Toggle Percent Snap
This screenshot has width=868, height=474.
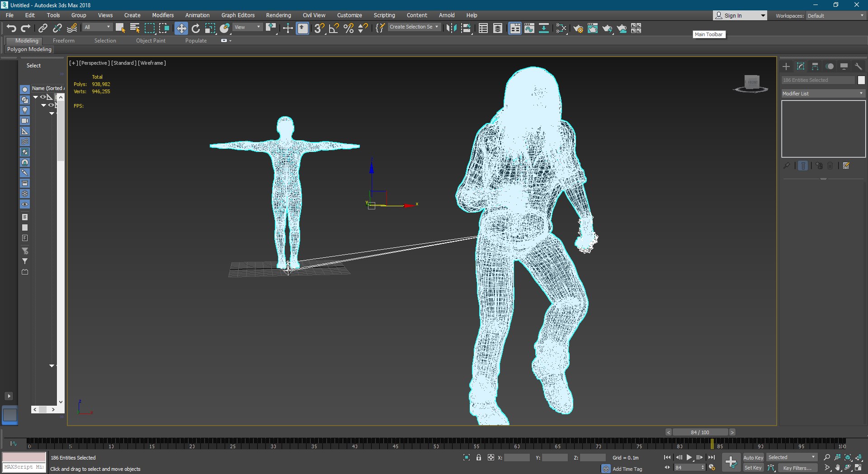click(349, 28)
